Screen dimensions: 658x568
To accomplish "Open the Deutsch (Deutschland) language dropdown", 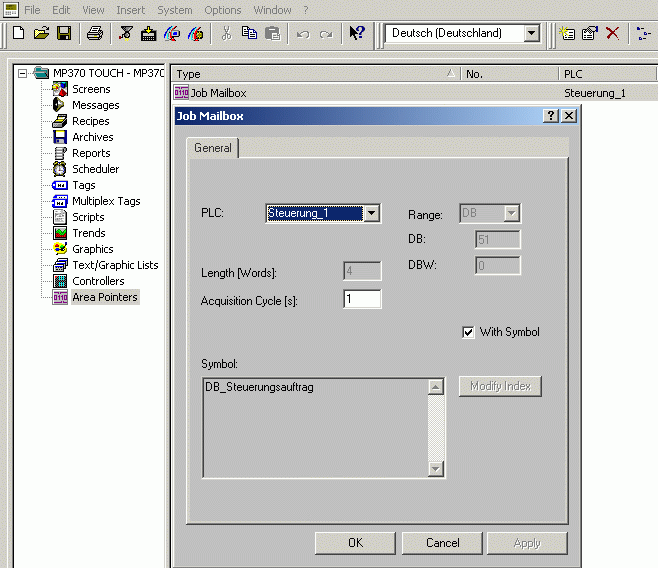I will (531, 33).
